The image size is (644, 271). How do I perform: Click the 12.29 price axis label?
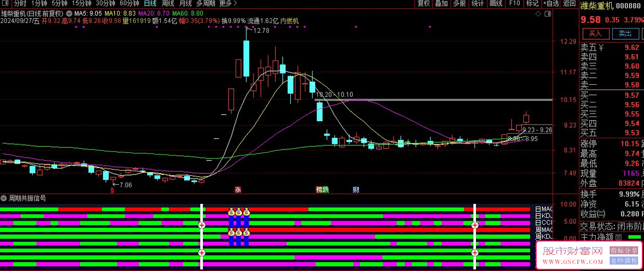567,42
